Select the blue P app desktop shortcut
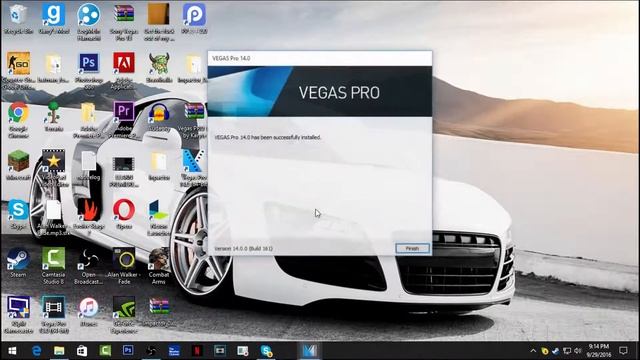The image size is (640, 360). click(194, 18)
